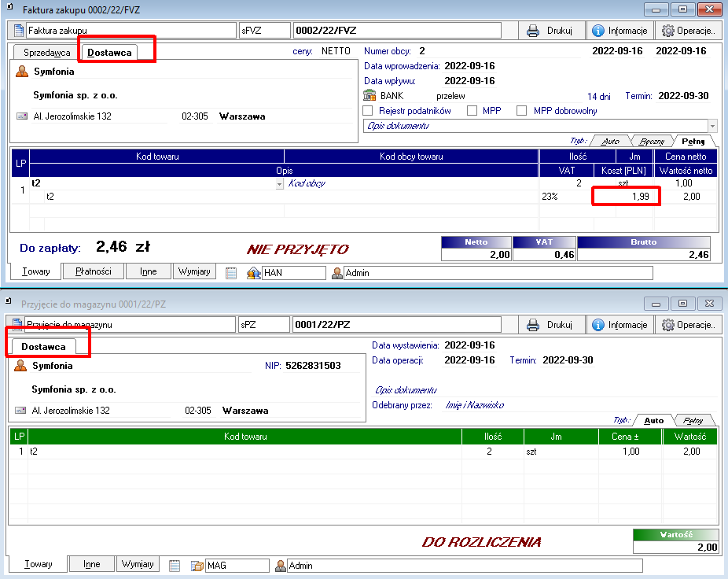Tick the MPP checkbox
Viewport: 728px width, 579px height.
click(472, 111)
